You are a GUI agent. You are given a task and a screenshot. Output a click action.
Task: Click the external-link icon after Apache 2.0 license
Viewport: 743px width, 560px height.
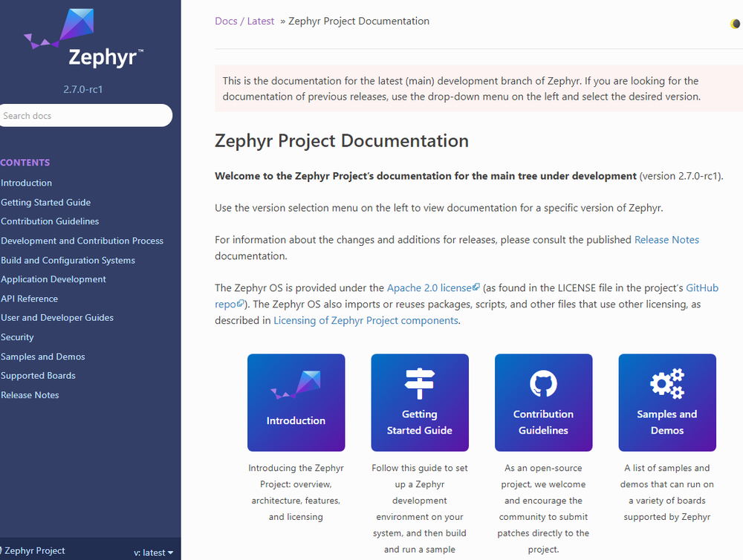click(x=476, y=287)
